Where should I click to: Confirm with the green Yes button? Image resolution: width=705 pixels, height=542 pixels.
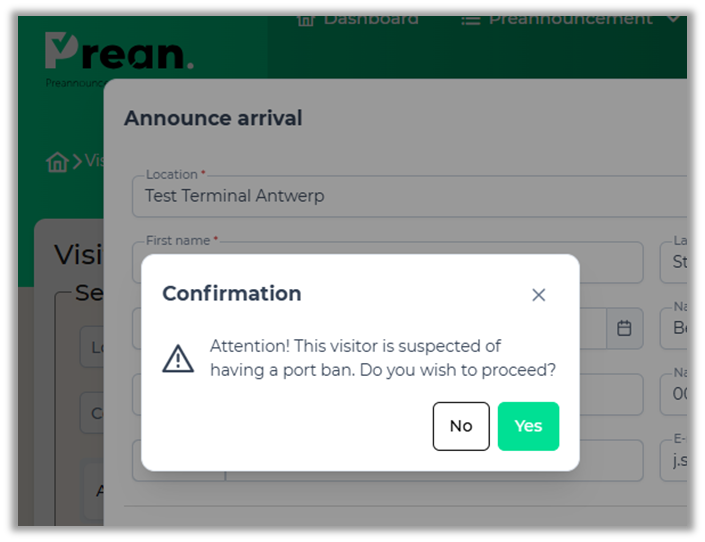pos(528,426)
